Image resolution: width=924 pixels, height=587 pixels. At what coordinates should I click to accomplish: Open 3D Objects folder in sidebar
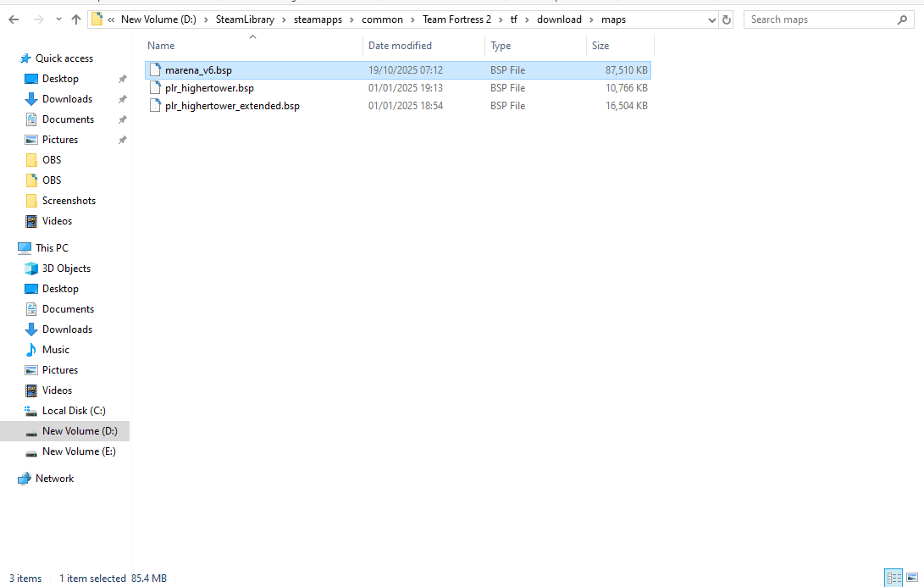click(x=66, y=269)
